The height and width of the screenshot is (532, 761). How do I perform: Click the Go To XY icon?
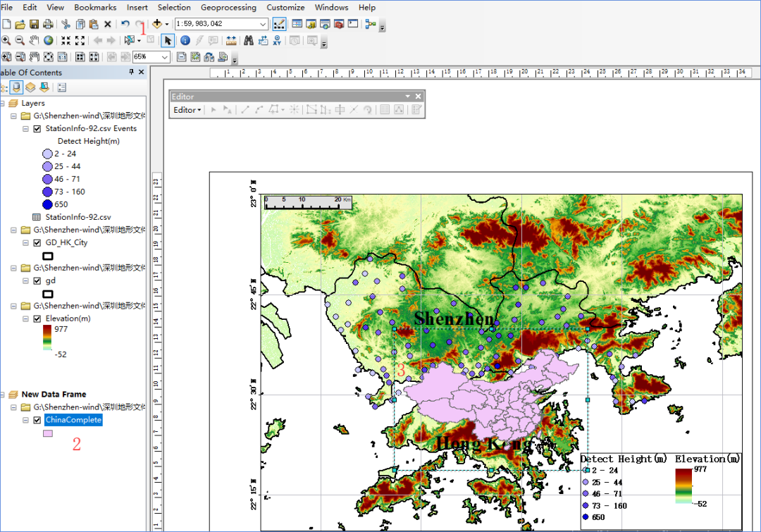click(277, 41)
